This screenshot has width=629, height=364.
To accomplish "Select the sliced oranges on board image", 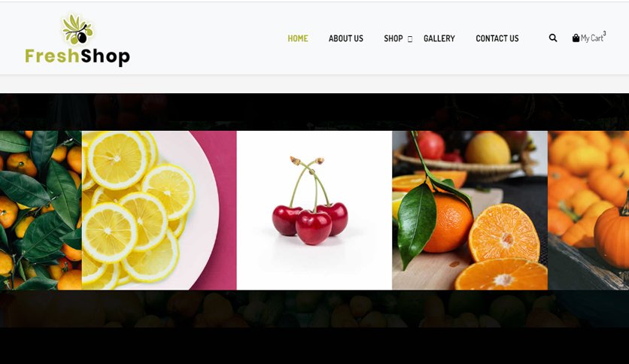I will click(x=469, y=210).
